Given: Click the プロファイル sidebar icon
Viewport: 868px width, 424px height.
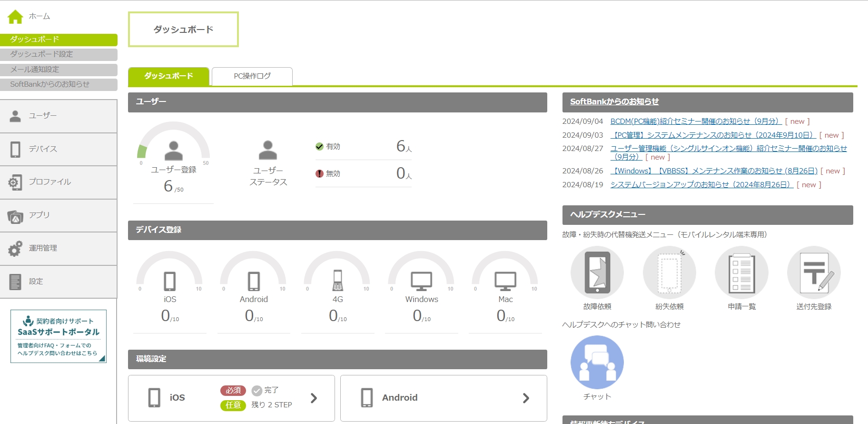Looking at the screenshot, I should (x=15, y=182).
